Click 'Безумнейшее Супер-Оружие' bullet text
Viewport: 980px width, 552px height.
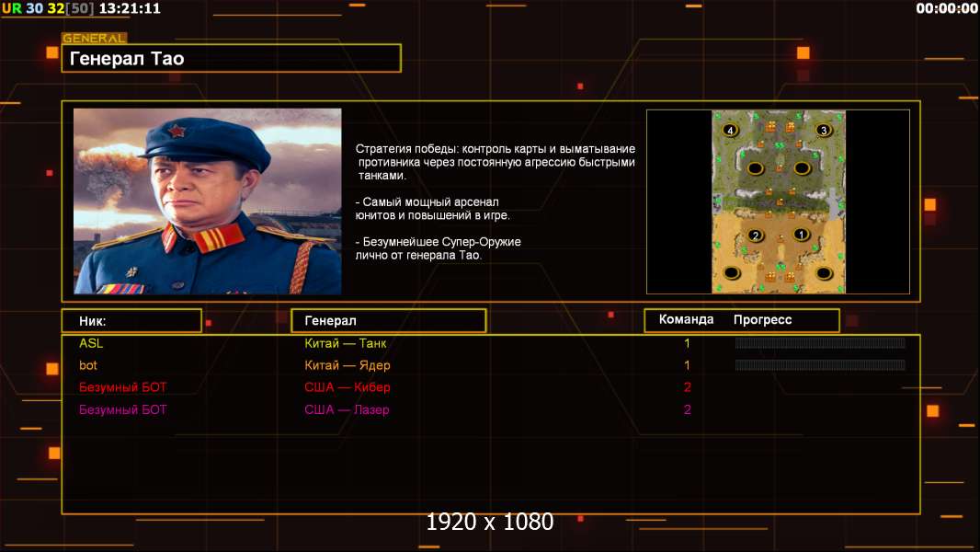pos(439,248)
